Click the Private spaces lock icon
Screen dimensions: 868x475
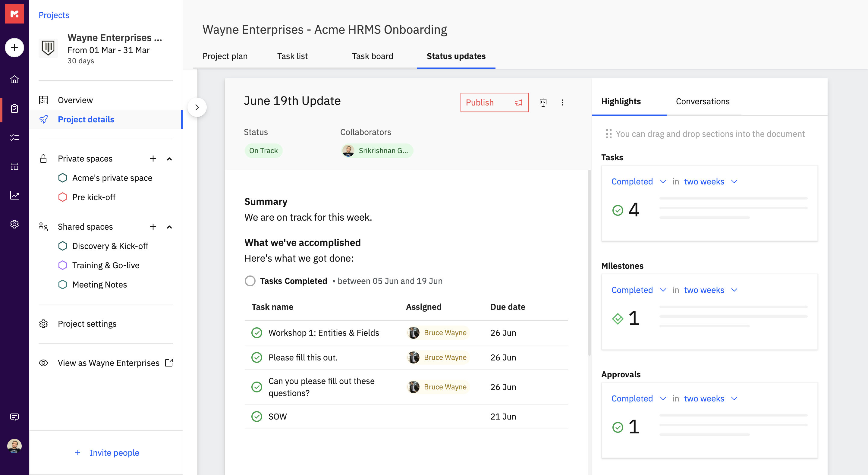pyautogui.click(x=43, y=159)
